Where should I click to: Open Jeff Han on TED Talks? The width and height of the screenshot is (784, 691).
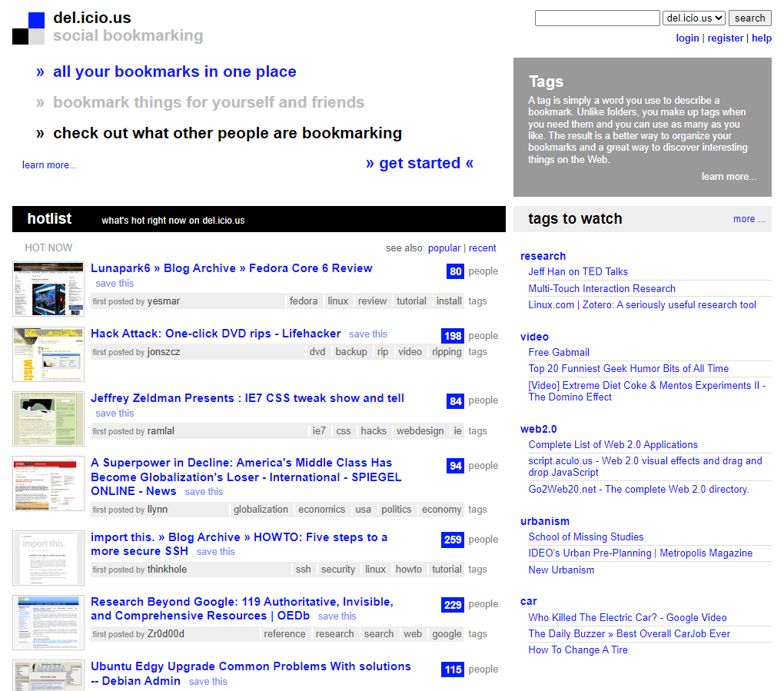(578, 272)
